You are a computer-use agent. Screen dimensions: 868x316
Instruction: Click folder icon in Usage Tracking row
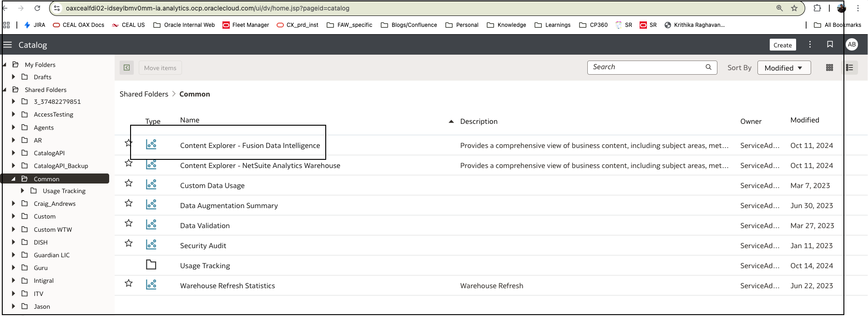[151, 265]
